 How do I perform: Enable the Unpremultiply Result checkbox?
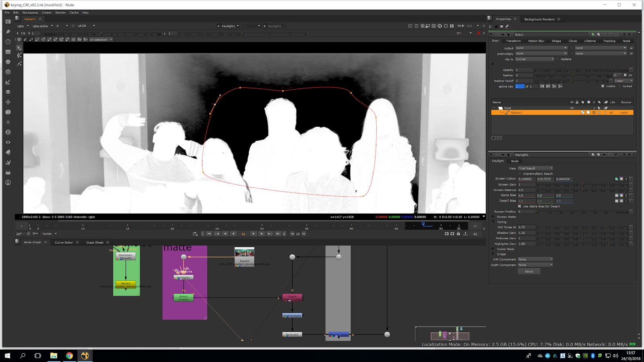pos(520,174)
